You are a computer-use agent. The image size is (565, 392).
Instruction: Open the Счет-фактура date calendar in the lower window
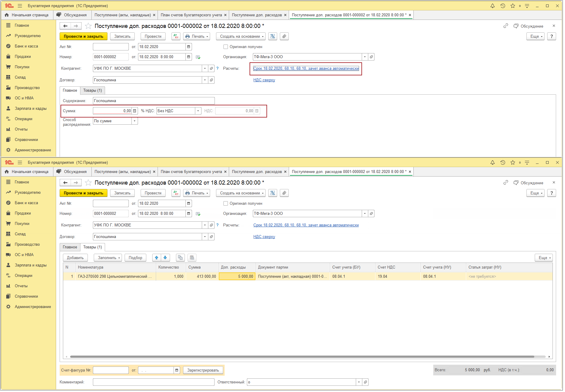[x=177, y=370]
